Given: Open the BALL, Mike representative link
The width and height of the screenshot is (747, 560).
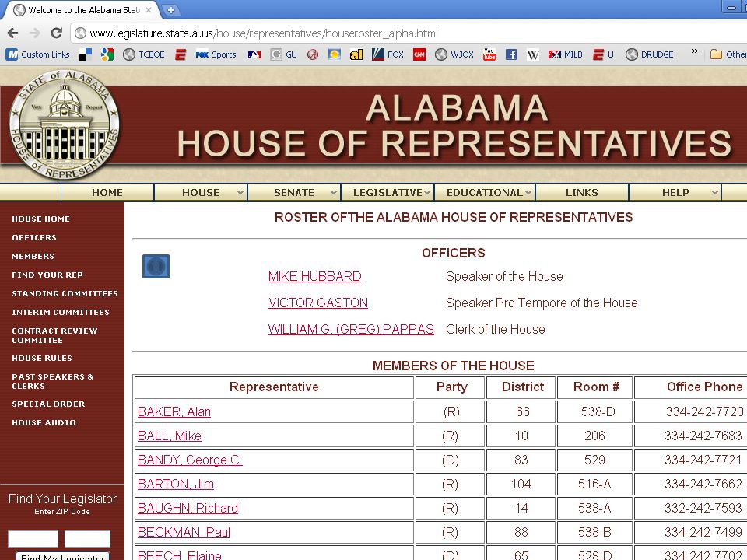Looking at the screenshot, I should point(170,436).
